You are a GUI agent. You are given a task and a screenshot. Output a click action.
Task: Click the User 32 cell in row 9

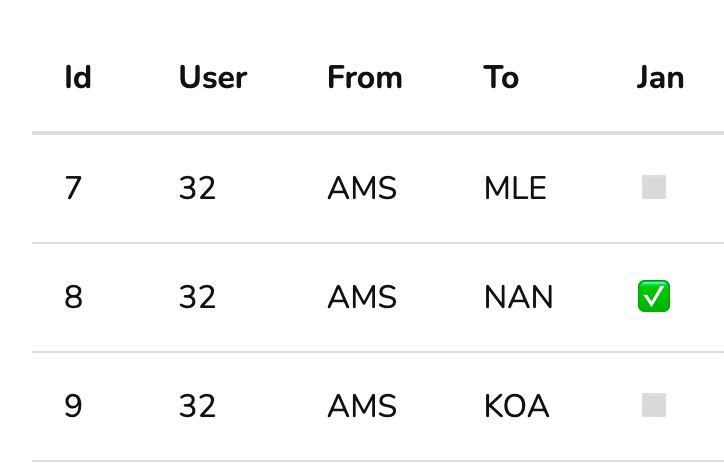point(197,406)
